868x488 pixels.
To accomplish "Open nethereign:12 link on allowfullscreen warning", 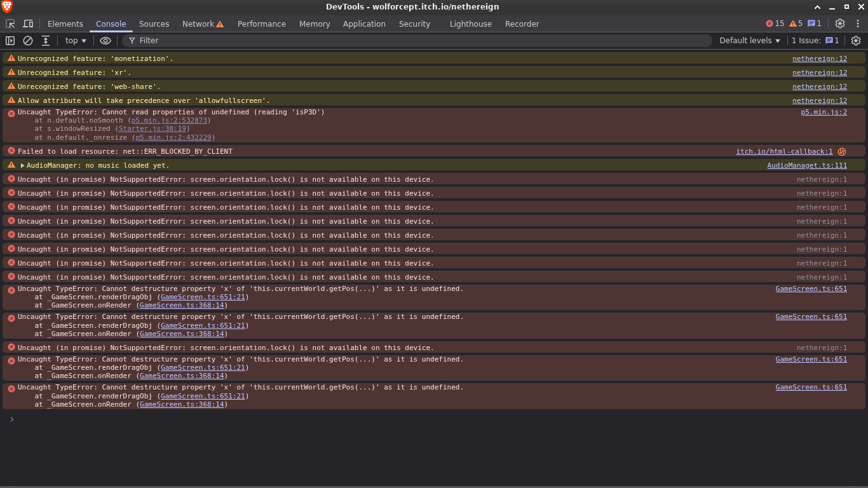I will tap(820, 100).
